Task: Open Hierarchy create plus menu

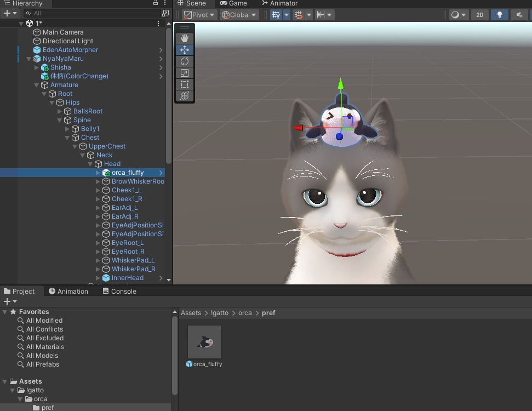Action: coord(9,13)
